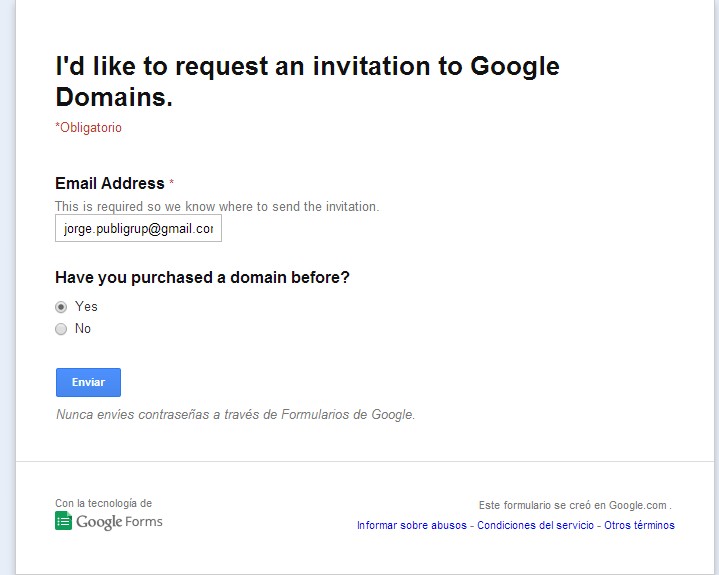The width and height of the screenshot is (719, 575).
Task: Click the red *Obligatorio notice
Action: click(x=88, y=127)
